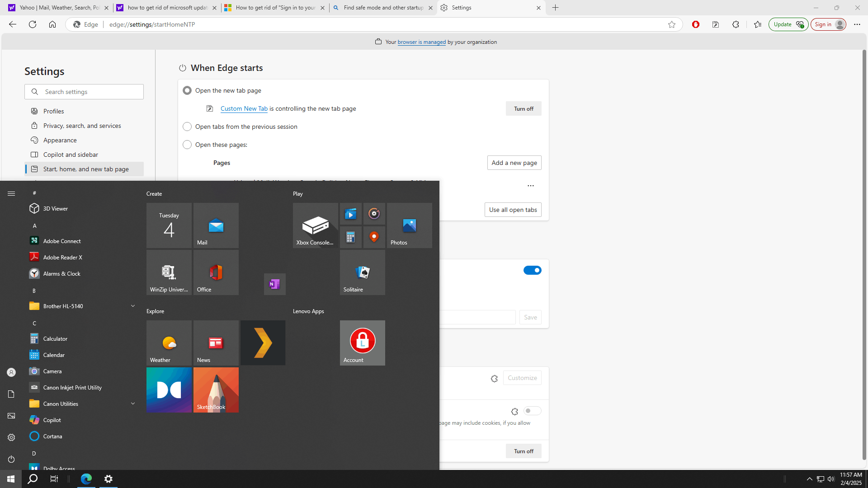Launch the OneNote tile
The image size is (868, 488).
274,284
